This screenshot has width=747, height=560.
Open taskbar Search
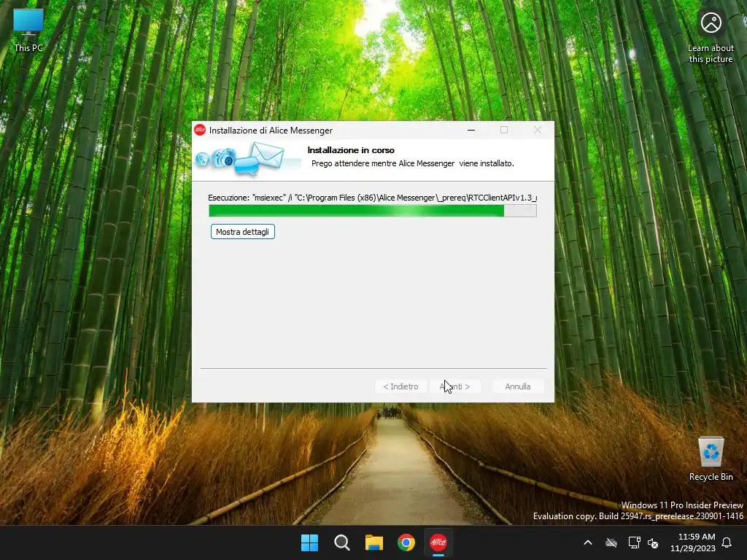pos(341,542)
